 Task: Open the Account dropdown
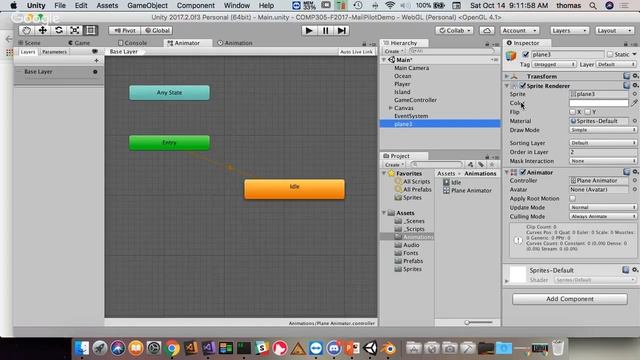(x=520, y=31)
